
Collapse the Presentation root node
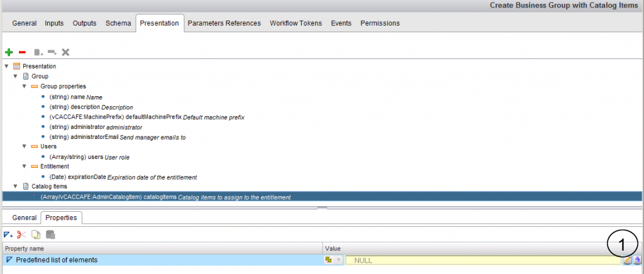click(x=6, y=66)
